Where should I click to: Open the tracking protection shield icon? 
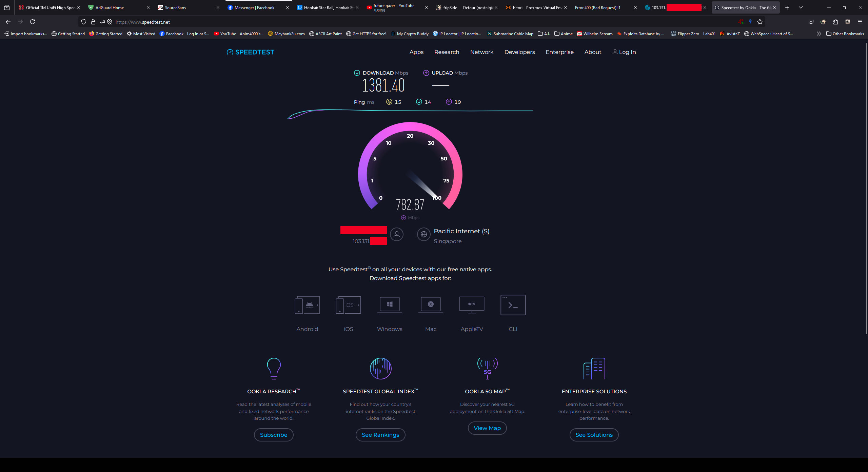coord(84,22)
